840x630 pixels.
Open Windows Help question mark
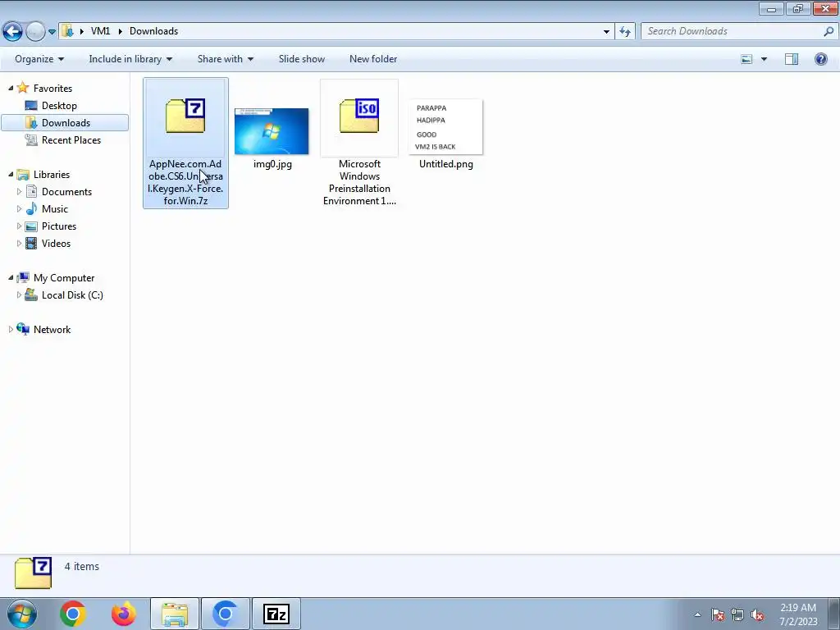click(x=820, y=59)
